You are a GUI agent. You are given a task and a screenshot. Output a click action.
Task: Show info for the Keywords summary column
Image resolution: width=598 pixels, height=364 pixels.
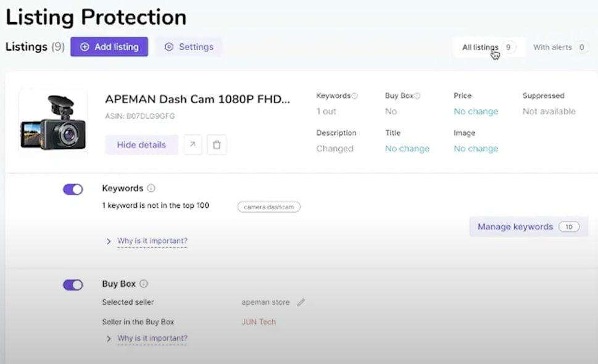tap(355, 96)
